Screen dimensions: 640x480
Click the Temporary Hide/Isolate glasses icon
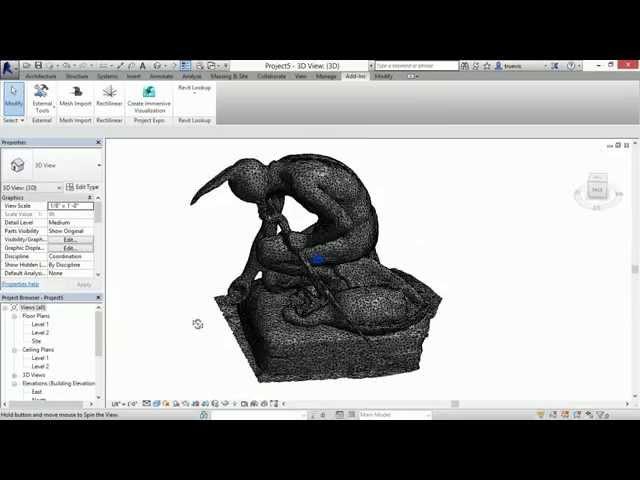(x=225, y=404)
